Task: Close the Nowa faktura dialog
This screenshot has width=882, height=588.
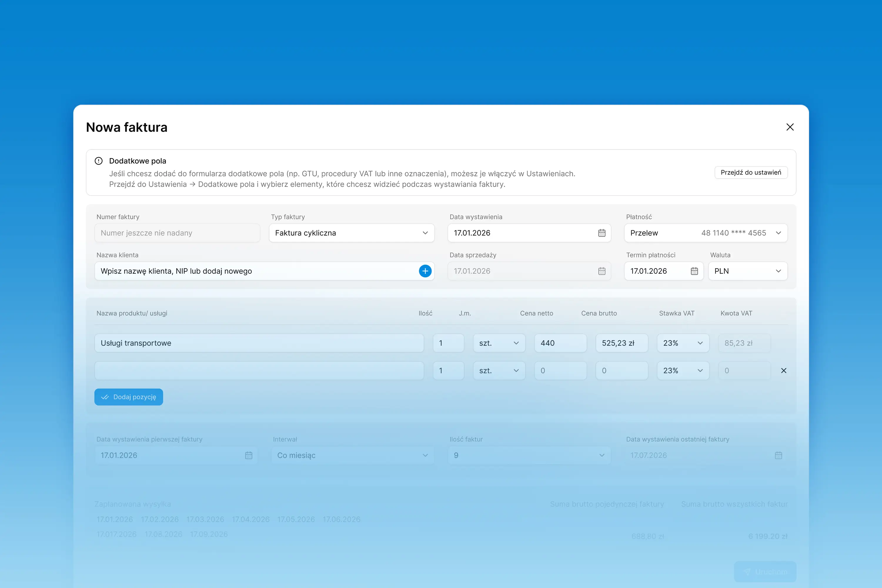Action: click(790, 127)
